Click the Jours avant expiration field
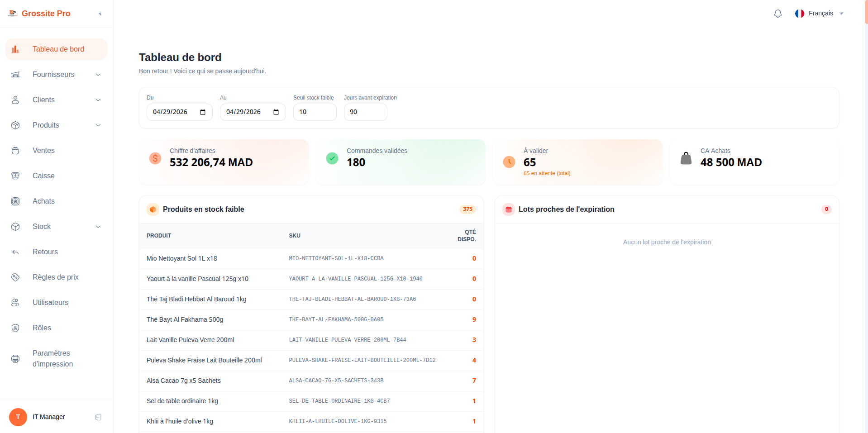 (366, 112)
